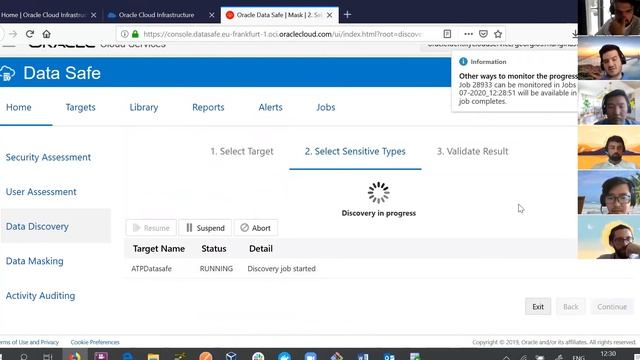Screen dimensions: 640x360
Task: Switch to second Oracle Cloud Infrastructure tab
Action: (x=156, y=15)
